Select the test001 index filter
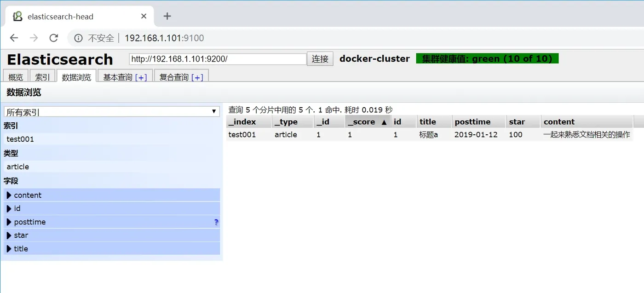 tap(112, 139)
